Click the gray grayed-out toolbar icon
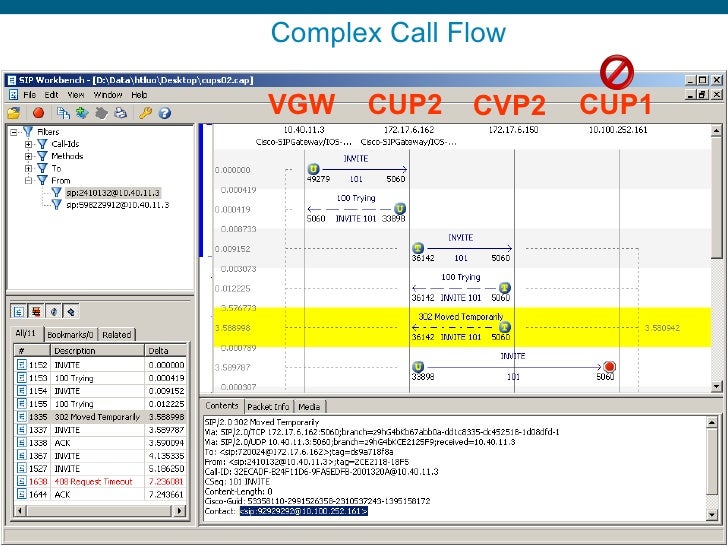This screenshot has width=728, height=546. [101, 112]
